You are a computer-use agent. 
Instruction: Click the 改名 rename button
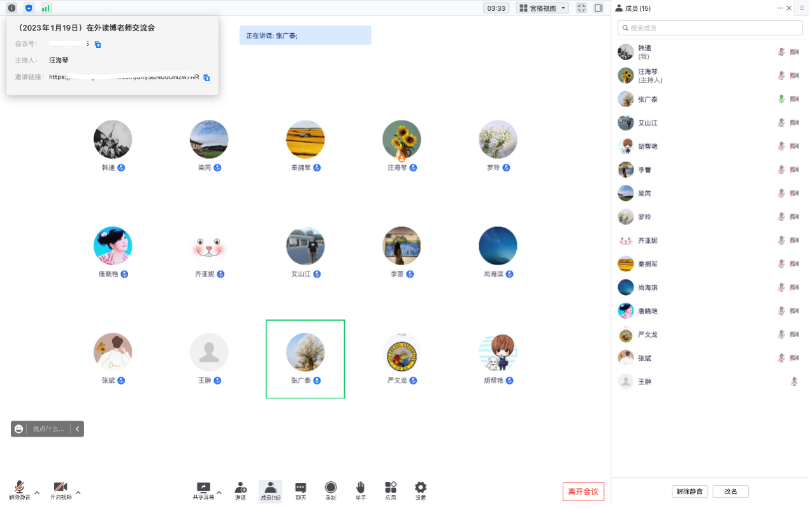730,491
